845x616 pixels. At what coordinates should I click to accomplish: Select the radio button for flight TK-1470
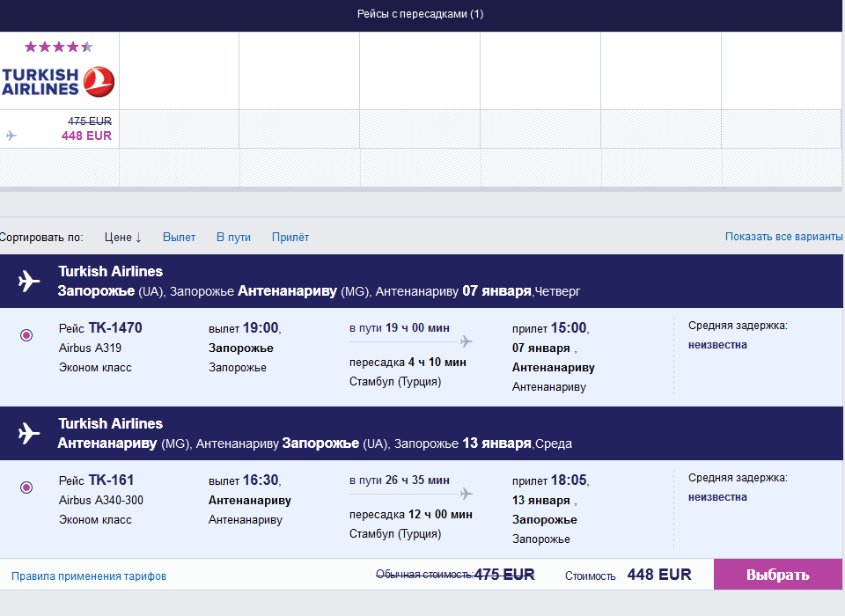[x=26, y=334]
